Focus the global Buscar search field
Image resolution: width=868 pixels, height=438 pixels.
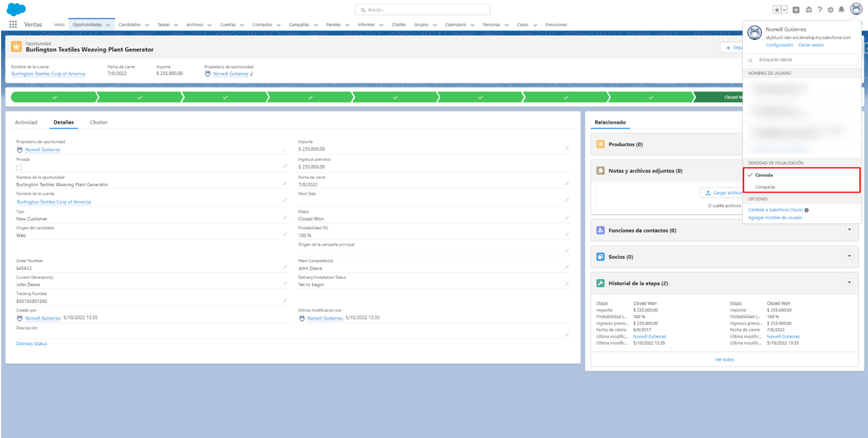tap(423, 10)
